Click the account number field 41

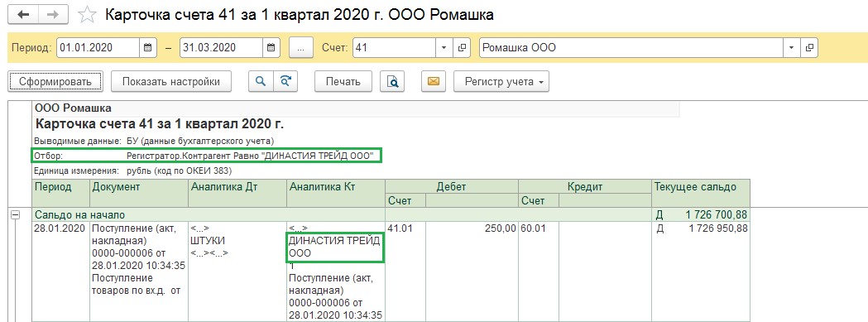[x=395, y=48]
